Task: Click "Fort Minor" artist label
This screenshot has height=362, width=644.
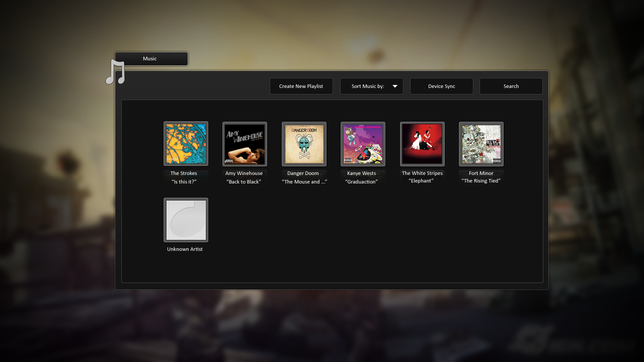Action: tap(481, 173)
